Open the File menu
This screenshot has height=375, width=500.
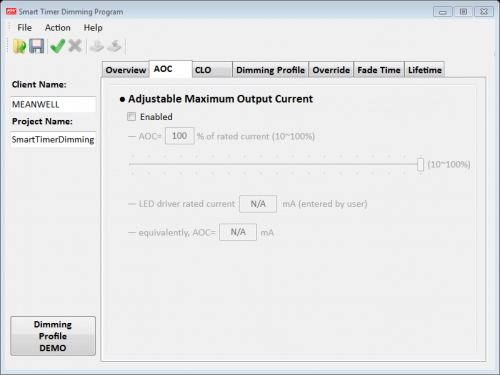25,28
